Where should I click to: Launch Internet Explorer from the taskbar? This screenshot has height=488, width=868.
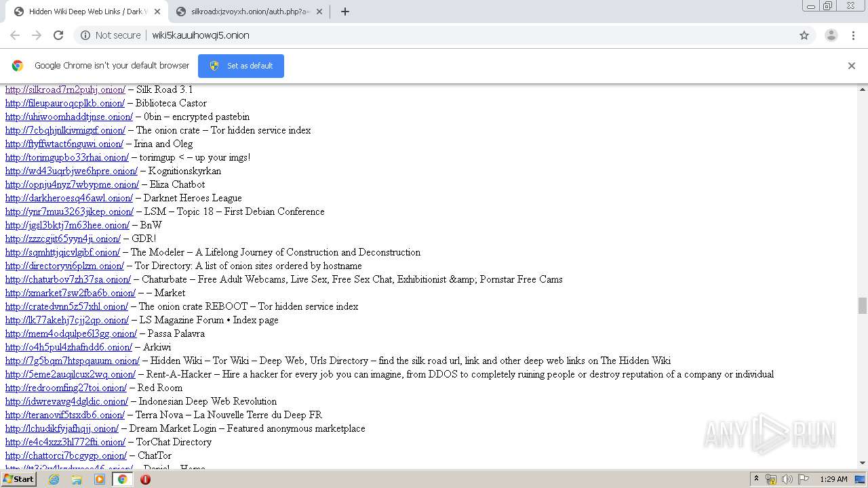[x=54, y=479]
